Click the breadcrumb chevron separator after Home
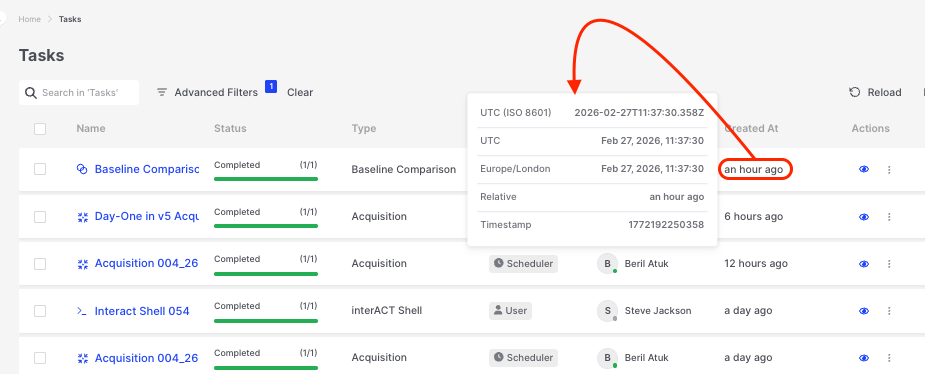The image size is (925, 374). tap(50, 19)
